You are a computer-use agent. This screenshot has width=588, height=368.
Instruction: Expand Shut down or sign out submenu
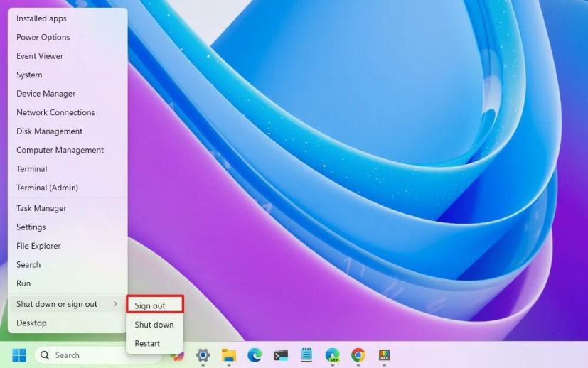pos(68,304)
